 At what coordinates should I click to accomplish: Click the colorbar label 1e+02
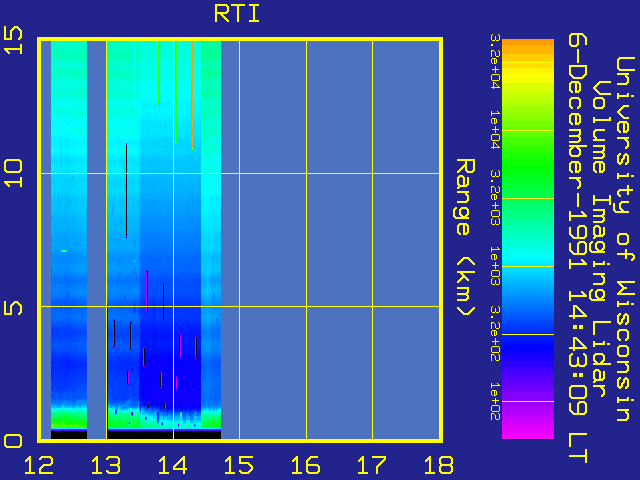(495, 402)
